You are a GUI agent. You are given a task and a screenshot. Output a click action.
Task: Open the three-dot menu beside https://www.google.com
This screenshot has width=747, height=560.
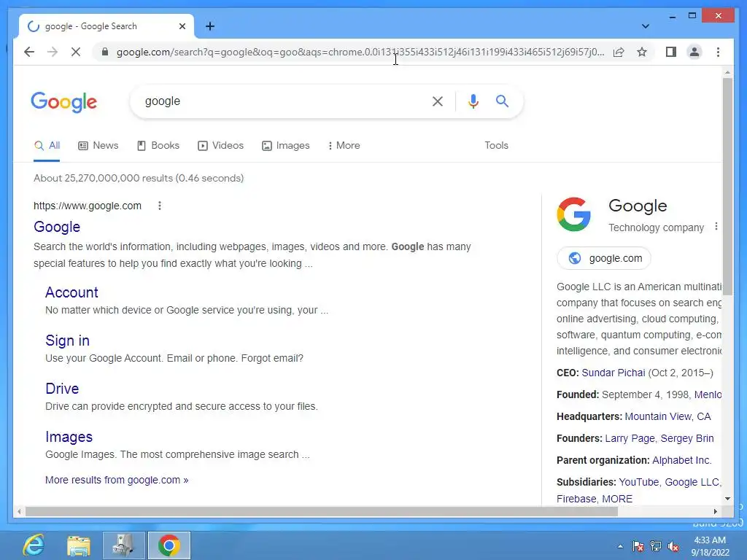coord(160,206)
